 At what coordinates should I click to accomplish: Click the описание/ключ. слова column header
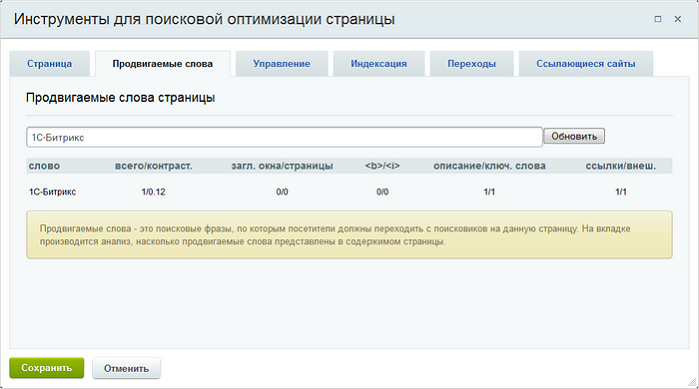(489, 166)
